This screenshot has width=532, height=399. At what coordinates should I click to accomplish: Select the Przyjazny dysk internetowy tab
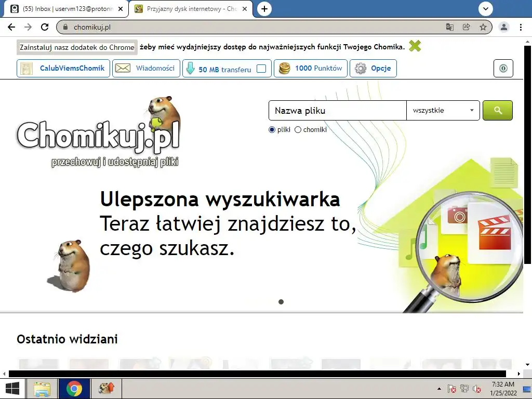coord(190,9)
